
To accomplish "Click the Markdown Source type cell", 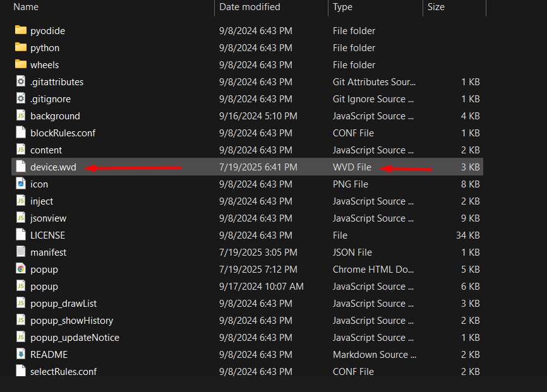I will pos(375,355).
